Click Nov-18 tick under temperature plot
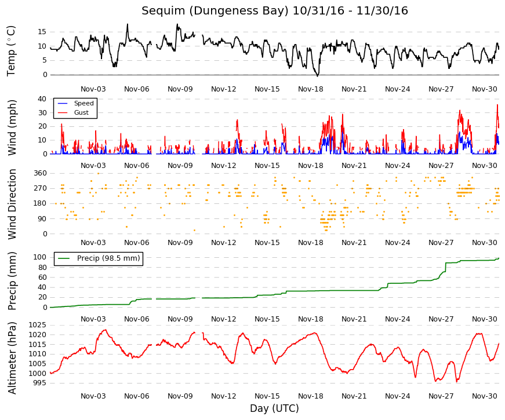Viewport: 505px width, 420px height. [310, 89]
